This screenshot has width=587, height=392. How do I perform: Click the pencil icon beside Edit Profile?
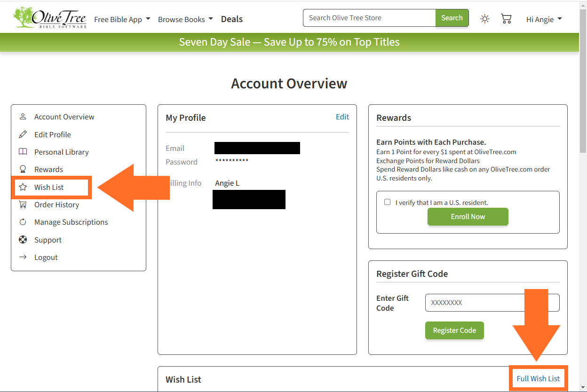pyautogui.click(x=23, y=134)
